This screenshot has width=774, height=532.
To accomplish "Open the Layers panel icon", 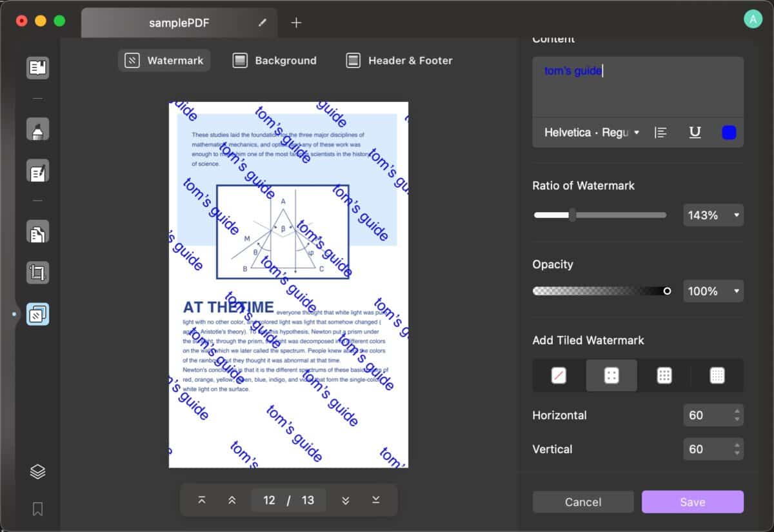I will click(37, 471).
